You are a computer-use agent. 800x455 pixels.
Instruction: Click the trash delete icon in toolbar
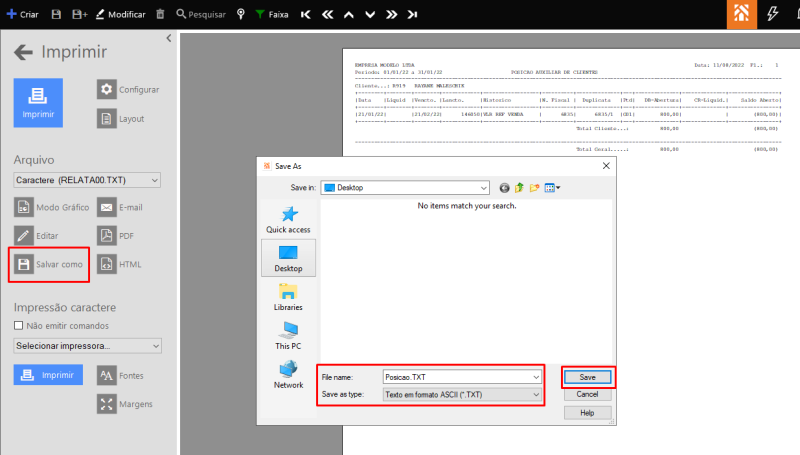coord(160,14)
